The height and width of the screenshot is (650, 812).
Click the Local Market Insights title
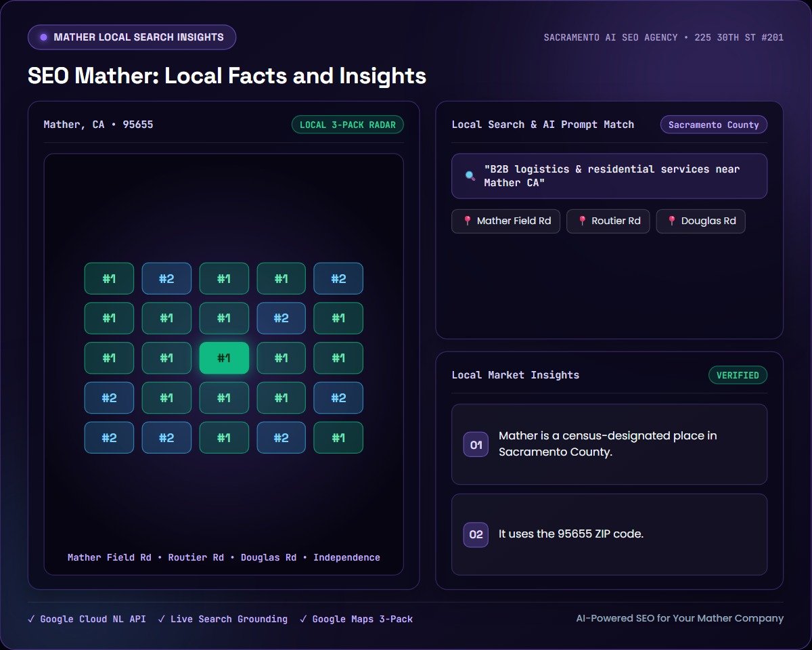[x=515, y=375]
